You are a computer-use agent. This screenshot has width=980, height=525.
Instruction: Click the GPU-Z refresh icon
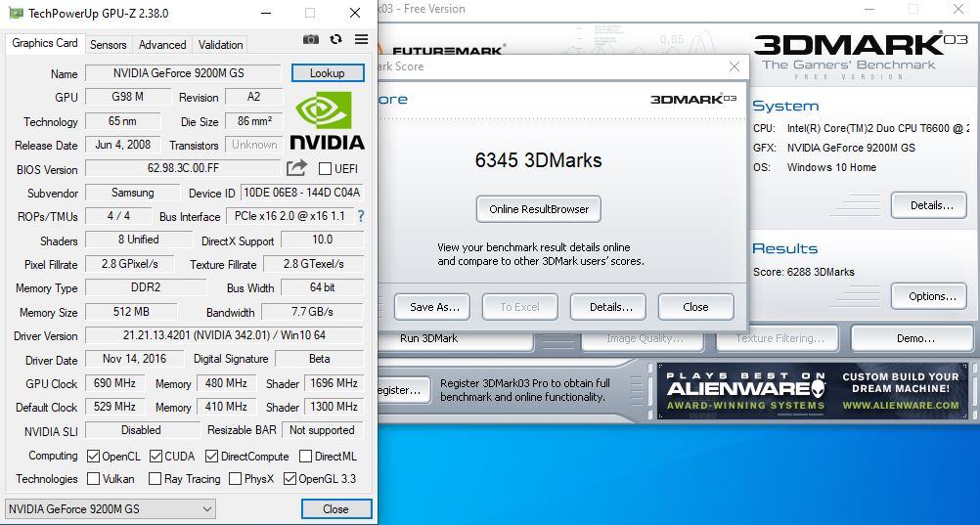click(x=336, y=39)
